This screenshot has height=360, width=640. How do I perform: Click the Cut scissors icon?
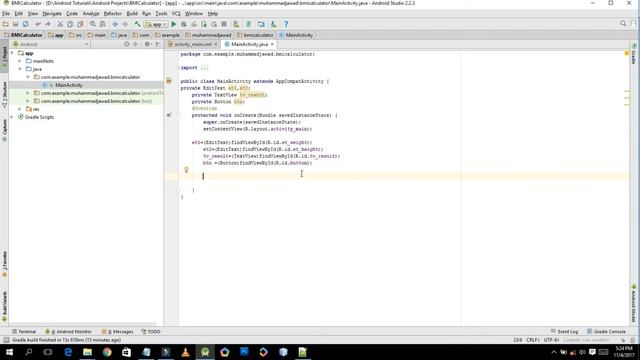click(60, 24)
